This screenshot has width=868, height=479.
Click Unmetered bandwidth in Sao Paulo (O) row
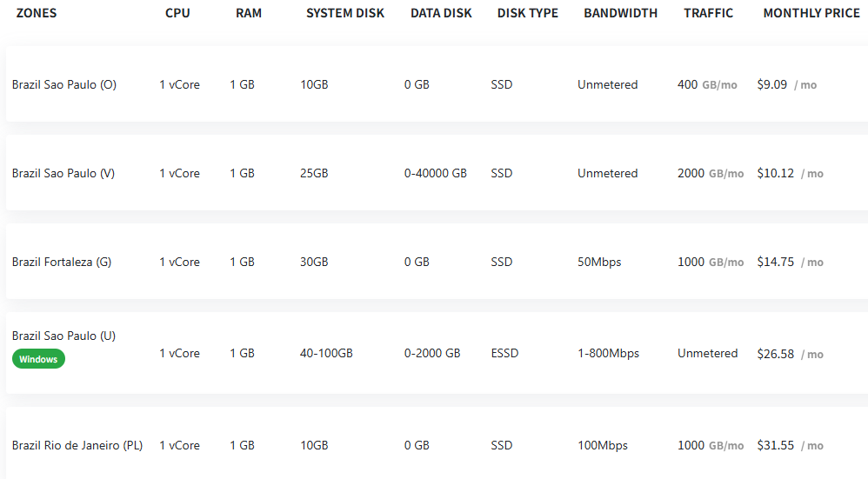tap(607, 84)
